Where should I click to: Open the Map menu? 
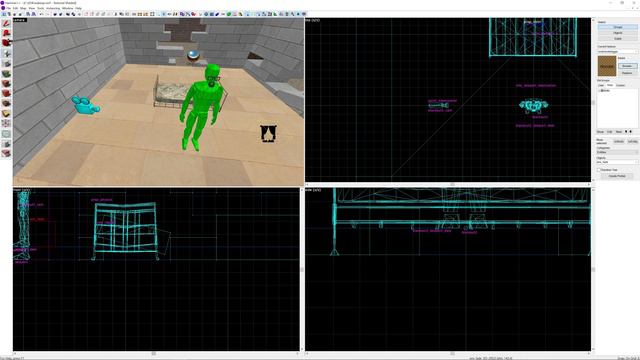pyautogui.click(x=23, y=8)
